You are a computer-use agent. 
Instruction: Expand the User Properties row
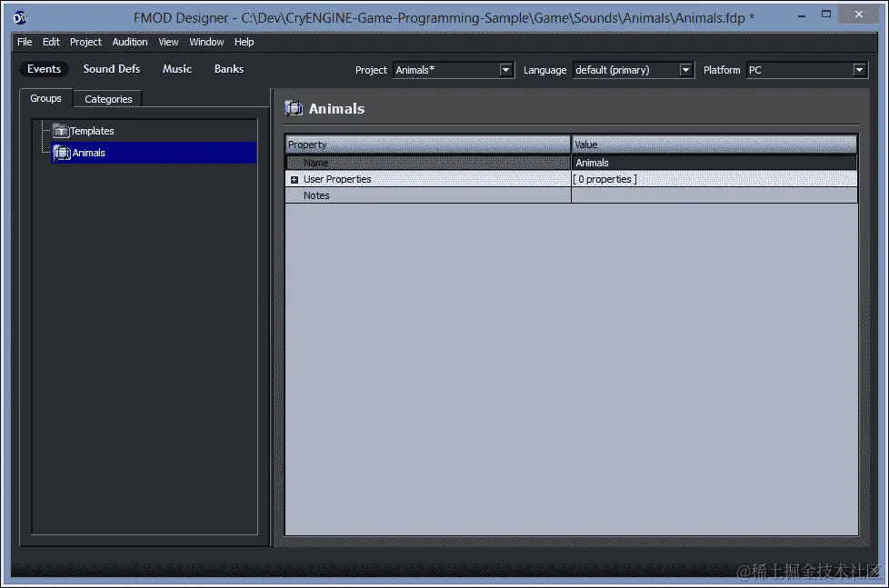pyautogui.click(x=295, y=180)
